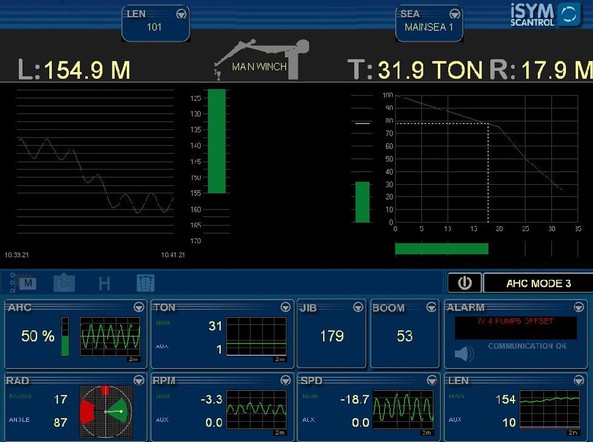Click the JIB value 179

332,336
